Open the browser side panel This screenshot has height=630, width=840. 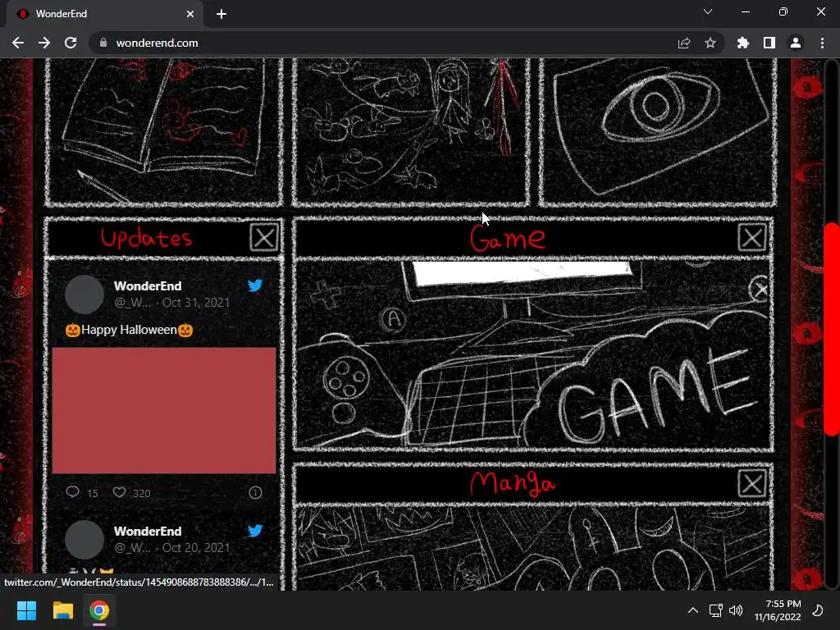(x=769, y=43)
